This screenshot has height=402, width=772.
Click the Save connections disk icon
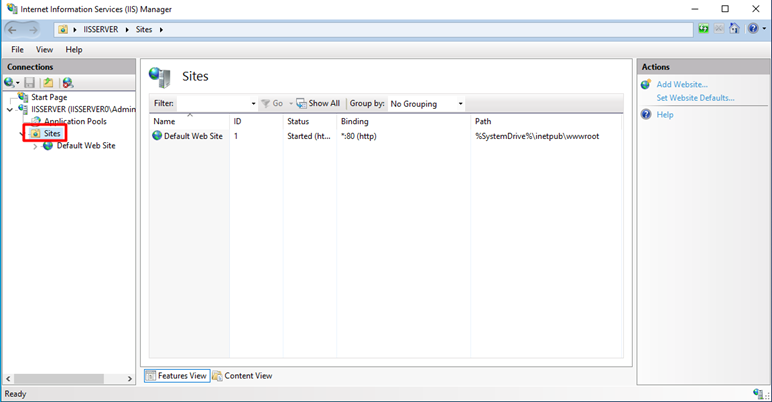(30, 82)
